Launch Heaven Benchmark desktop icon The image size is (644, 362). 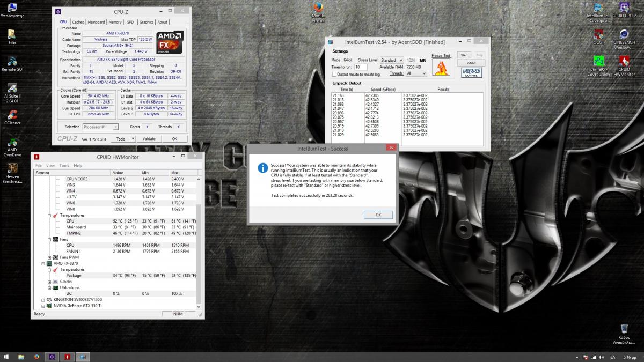(12, 173)
